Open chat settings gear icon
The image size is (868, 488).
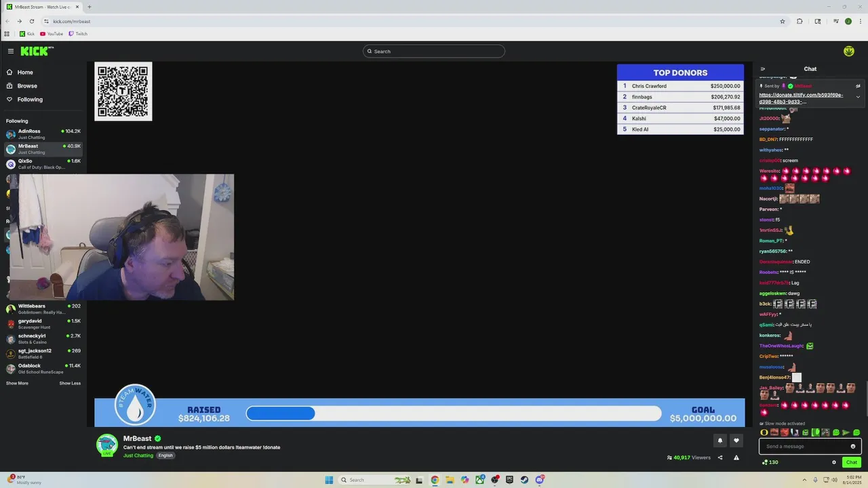tap(834, 462)
